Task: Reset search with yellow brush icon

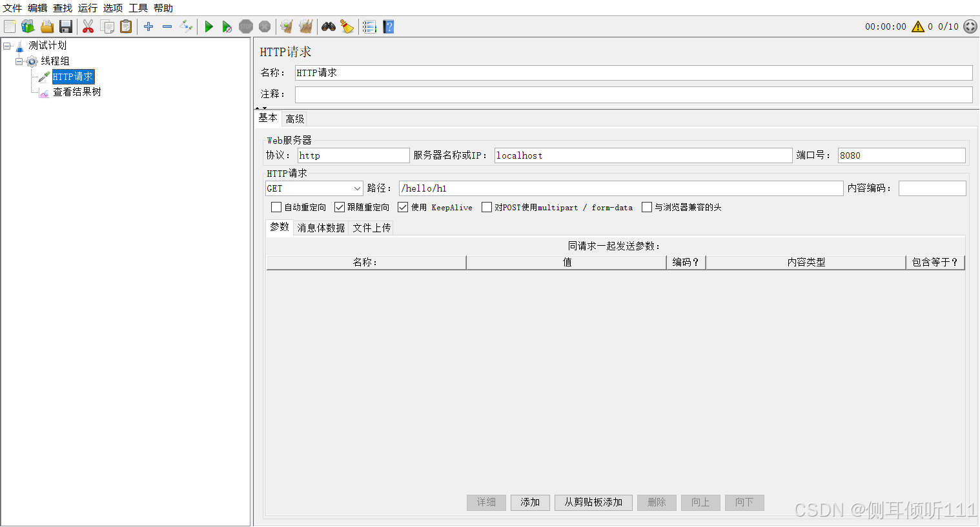Action: 347,26
